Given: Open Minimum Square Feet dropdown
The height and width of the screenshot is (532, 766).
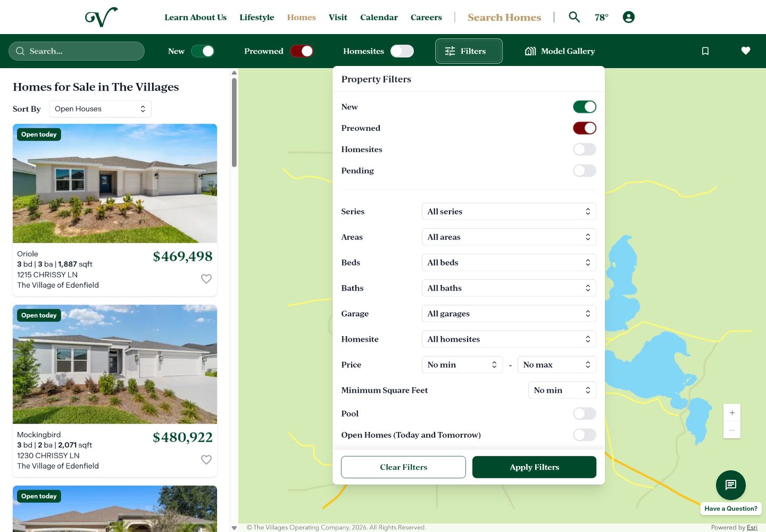Looking at the screenshot, I should coord(562,390).
